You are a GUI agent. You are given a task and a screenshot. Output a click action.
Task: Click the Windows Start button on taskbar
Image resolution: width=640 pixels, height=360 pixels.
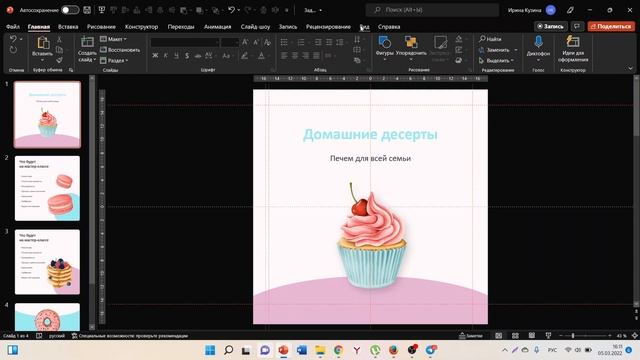[x=210, y=350]
